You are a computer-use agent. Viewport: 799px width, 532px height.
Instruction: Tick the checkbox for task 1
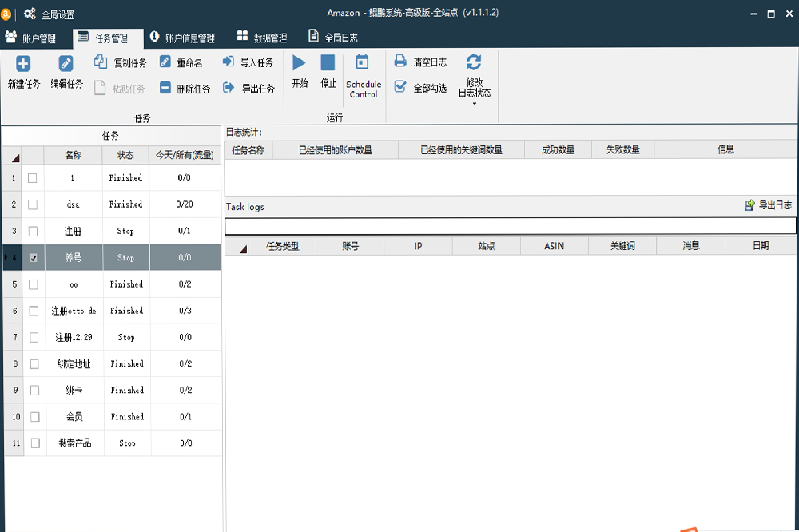pyautogui.click(x=33, y=178)
